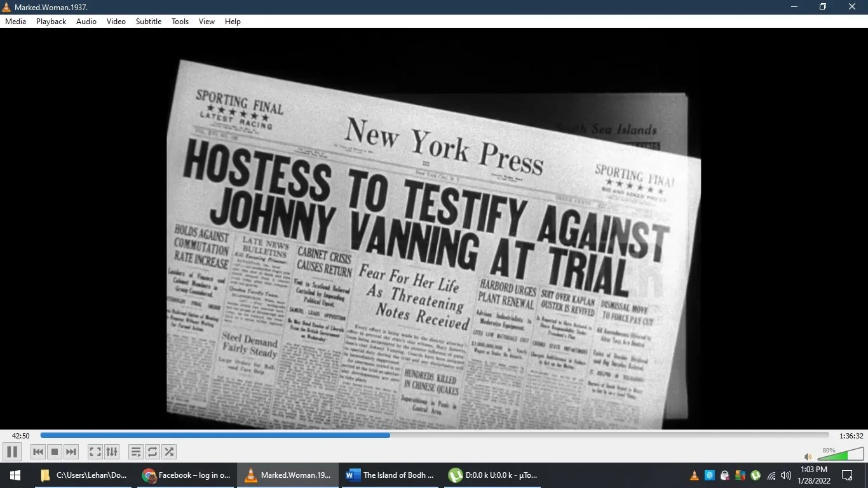This screenshot has width=868, height=488.
Task: Click the elapsed time 42:50 label
Action: [21, 436]
